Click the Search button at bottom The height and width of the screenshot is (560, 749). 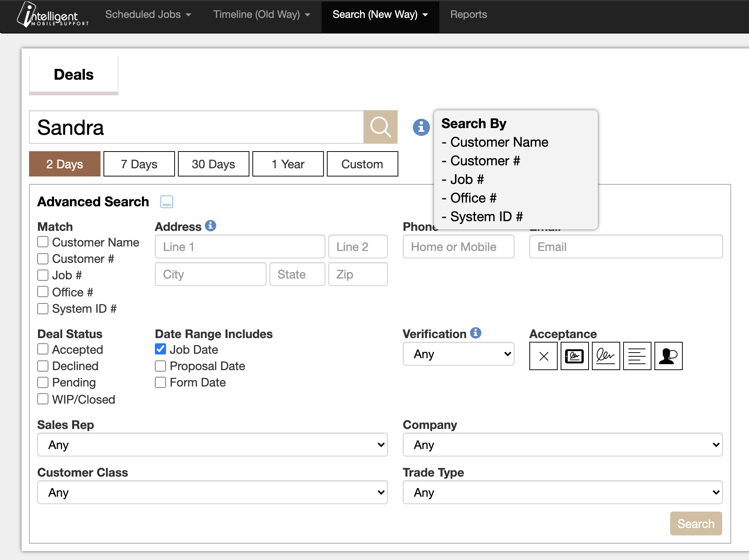click(x=696, y=524)
